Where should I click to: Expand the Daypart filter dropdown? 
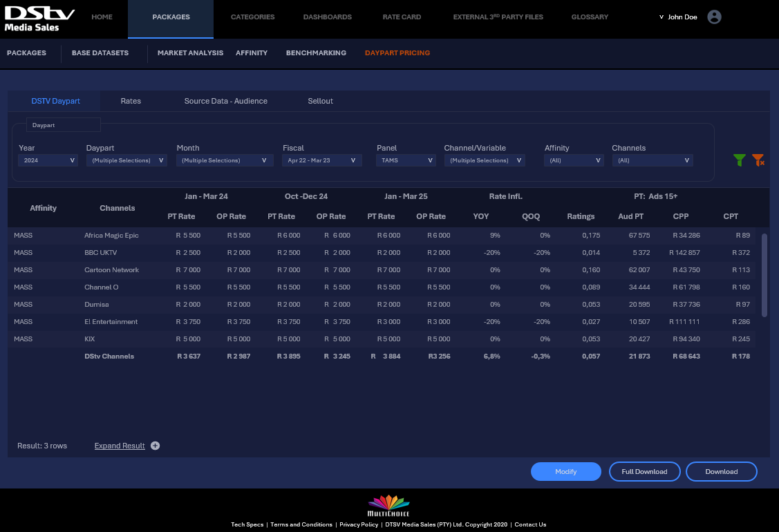click(x=126, y=160)
